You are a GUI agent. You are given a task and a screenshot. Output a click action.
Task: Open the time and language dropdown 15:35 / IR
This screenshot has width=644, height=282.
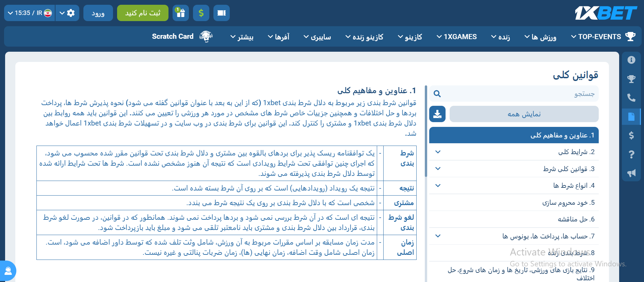[30, 13]
